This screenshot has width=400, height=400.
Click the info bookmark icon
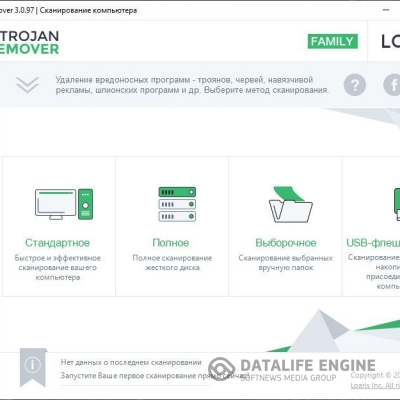point(33,367)
